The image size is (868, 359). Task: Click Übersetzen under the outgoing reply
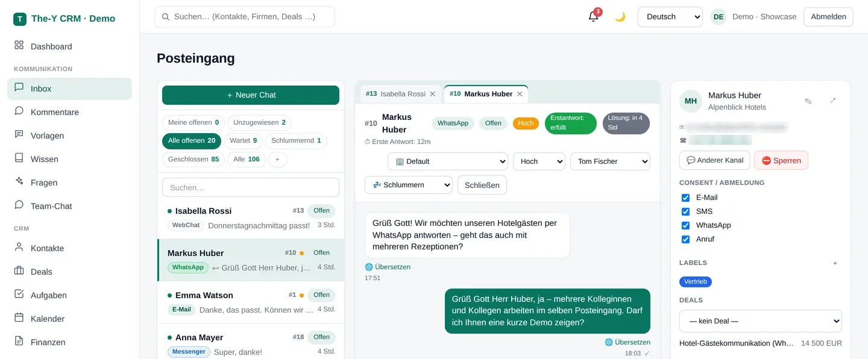coord(627,342)
